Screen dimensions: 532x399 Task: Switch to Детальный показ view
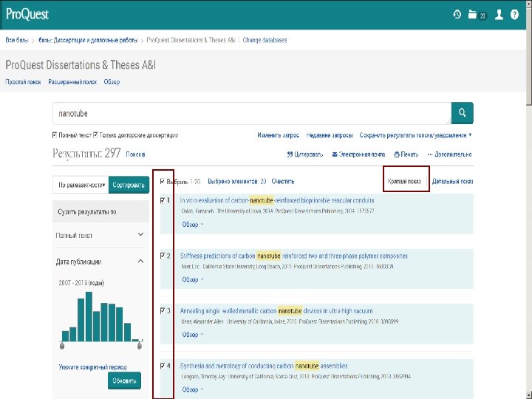pyautogui.click(x=452, y=182)
